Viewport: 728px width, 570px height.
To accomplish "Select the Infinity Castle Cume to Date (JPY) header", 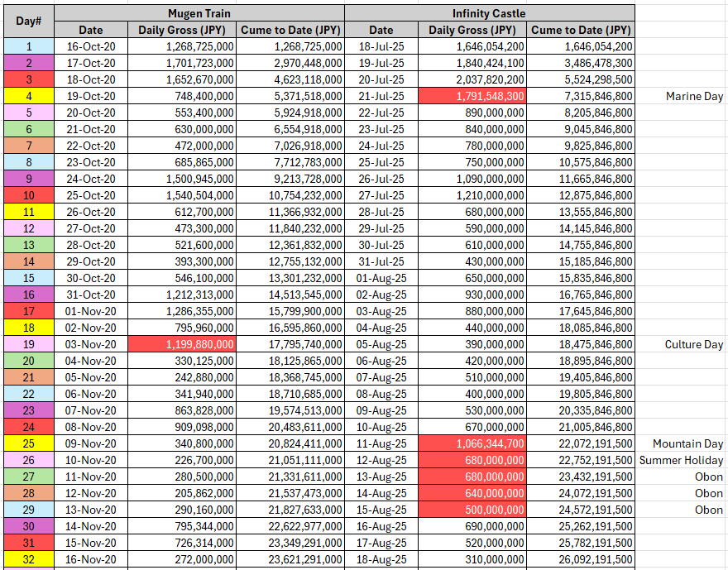I will click(581, 30).
